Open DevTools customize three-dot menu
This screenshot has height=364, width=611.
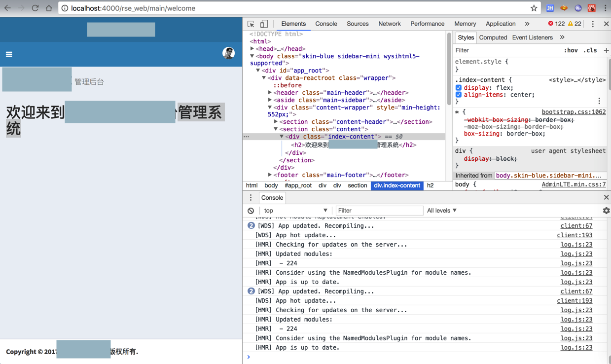pyautogui.click(x=593, y=24)
